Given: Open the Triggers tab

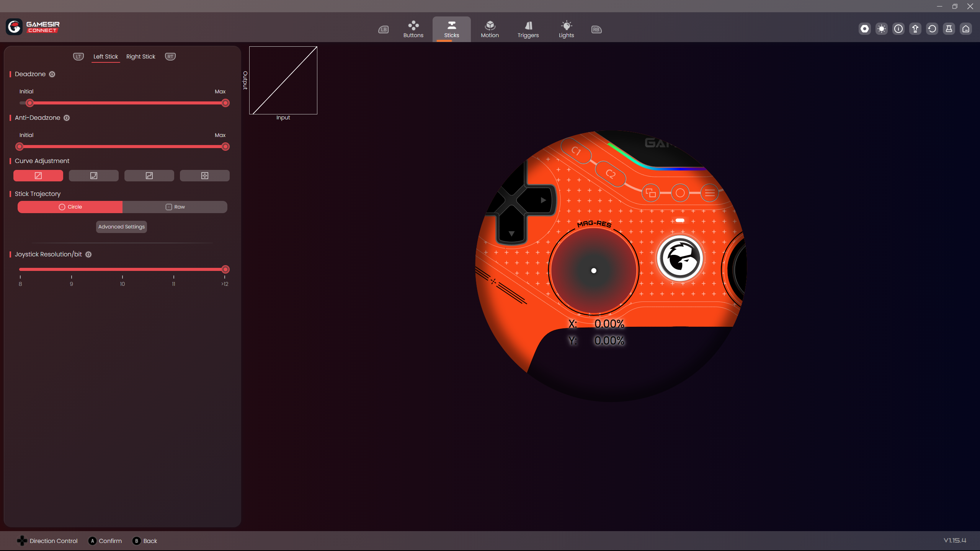Looking at the screenshot, I should [x=528, y=29].
